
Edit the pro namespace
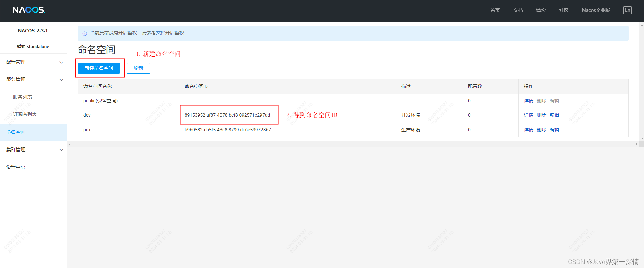pyautogui.click(x=554, y=130)
